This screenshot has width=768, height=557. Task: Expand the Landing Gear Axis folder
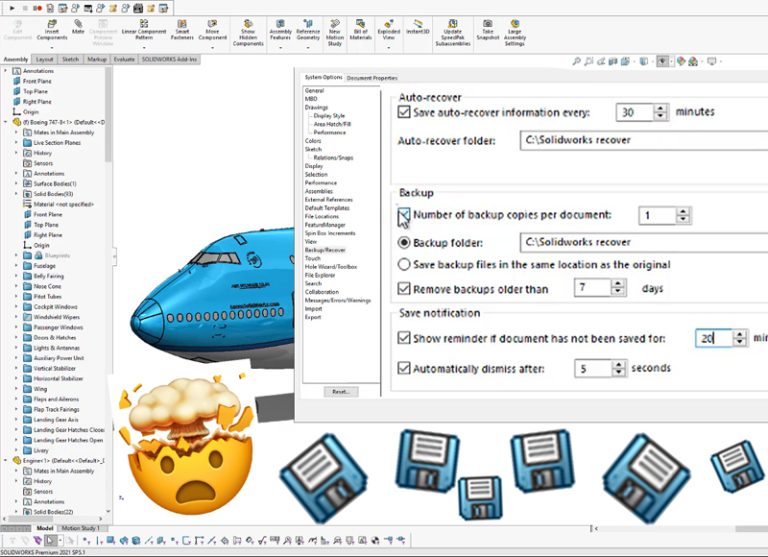16,419
